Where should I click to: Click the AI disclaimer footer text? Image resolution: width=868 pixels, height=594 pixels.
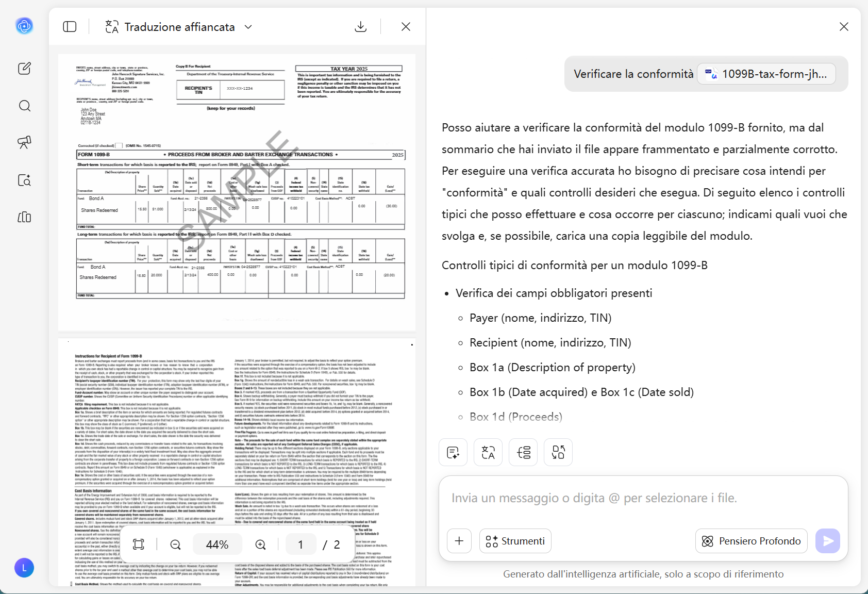(x=643, y=574)
